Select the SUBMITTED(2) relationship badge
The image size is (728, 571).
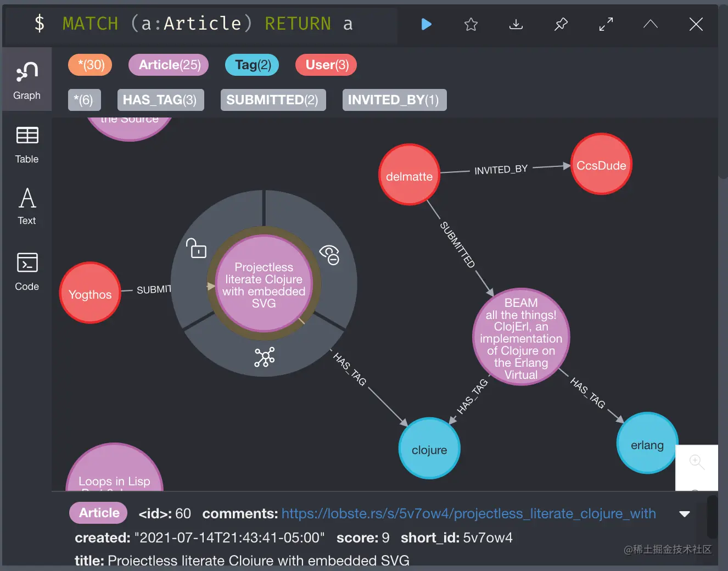click(x=273, y=100)
